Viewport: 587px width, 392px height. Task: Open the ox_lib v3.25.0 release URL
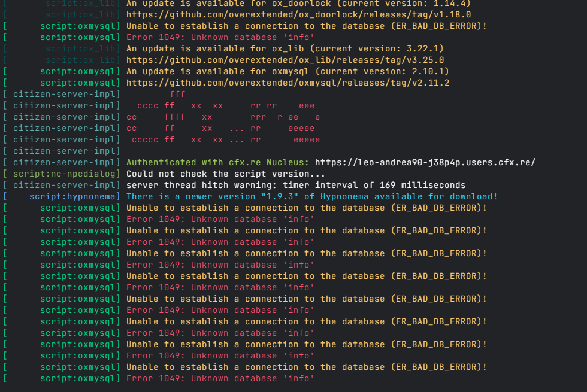(x=285, y=60)
